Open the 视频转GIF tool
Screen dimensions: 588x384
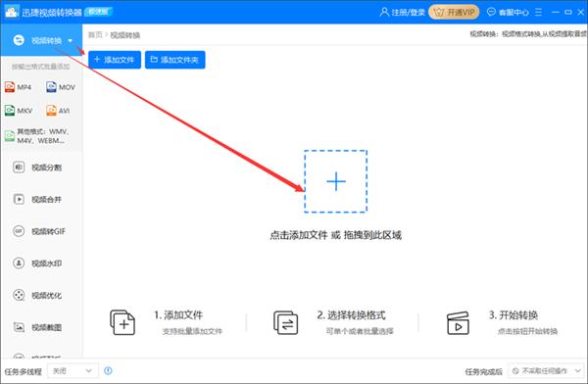pyautogui.click(x=41, y=231)
